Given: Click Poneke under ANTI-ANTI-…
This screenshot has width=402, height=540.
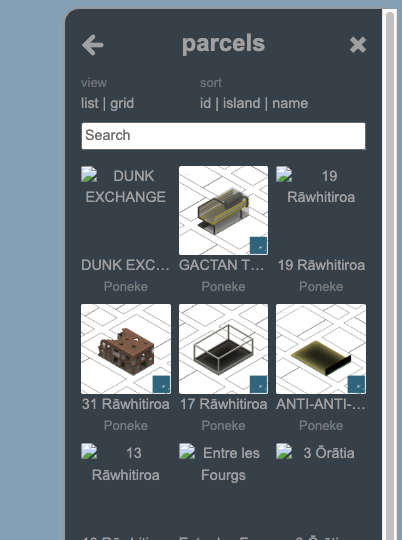Looking at the screenshot, I should point(321,425).
